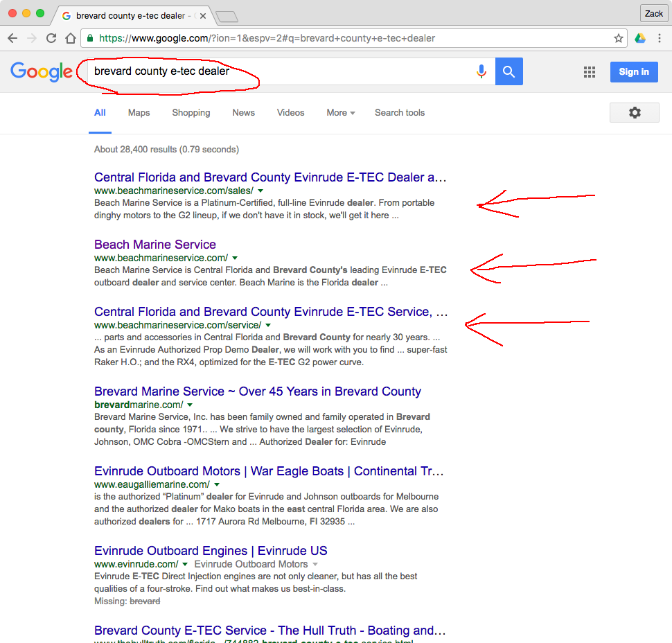The height and width of the screenshot is (643, 672).
Task: Open the Hull Truth E-TEC Service result
Action: [270, 631]
